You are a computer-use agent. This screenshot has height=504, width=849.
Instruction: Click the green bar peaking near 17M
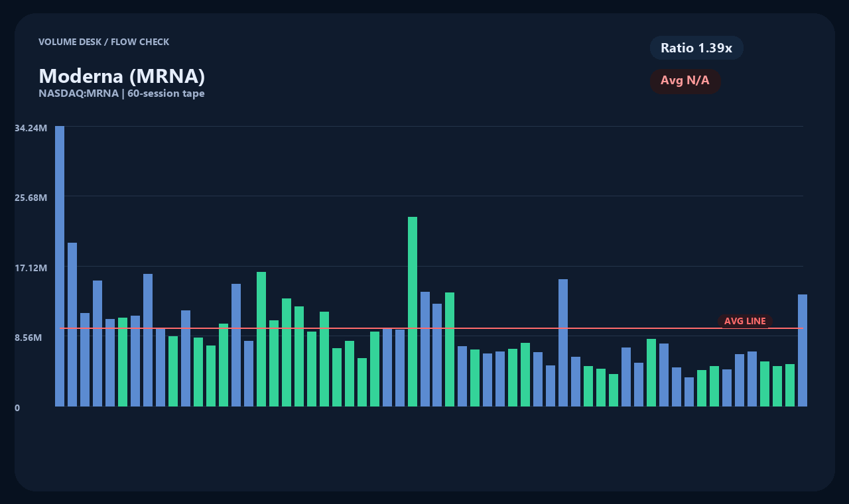coord(260,338)
